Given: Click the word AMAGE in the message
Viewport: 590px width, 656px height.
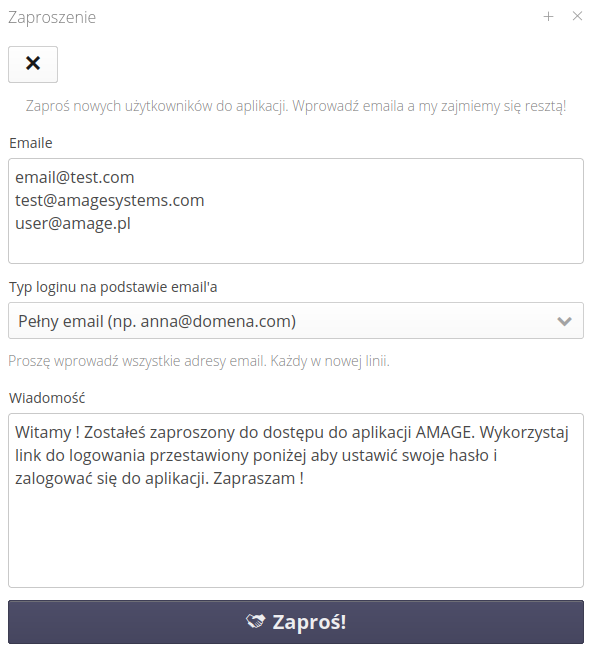Looking at the screenshot, I should click(x=444, y=432).
